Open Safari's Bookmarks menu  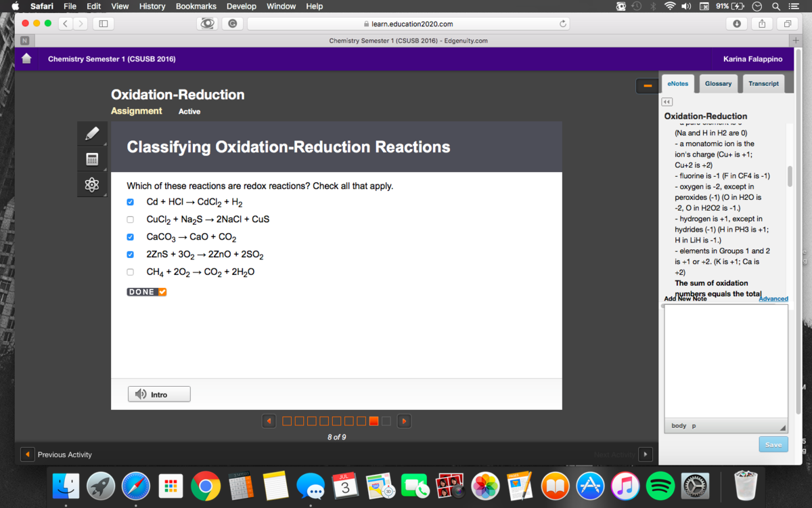tap(196, 6)
